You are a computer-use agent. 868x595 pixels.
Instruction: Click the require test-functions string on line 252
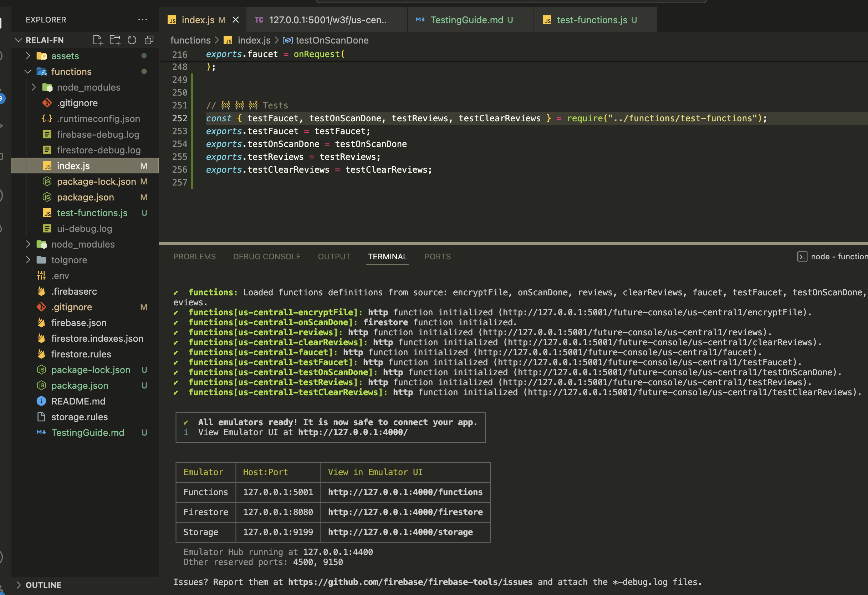tap(682, 118)
